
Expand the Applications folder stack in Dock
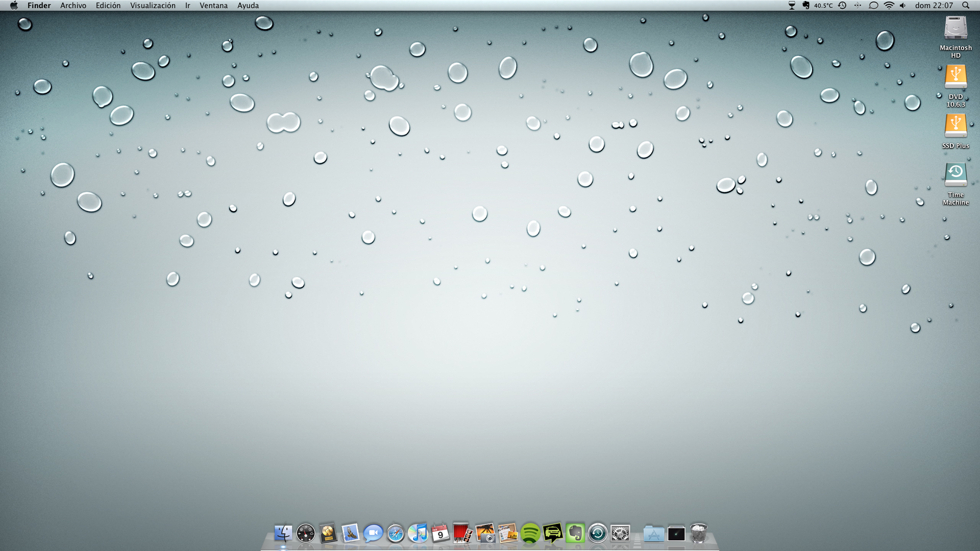pos(654,534)
